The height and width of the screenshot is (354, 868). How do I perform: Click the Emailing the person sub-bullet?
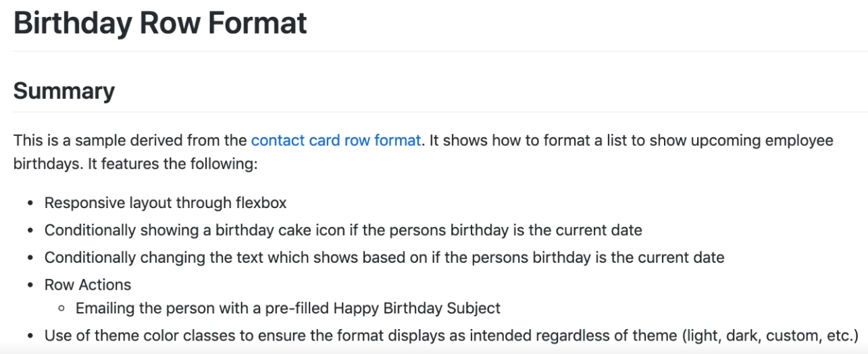288,308
